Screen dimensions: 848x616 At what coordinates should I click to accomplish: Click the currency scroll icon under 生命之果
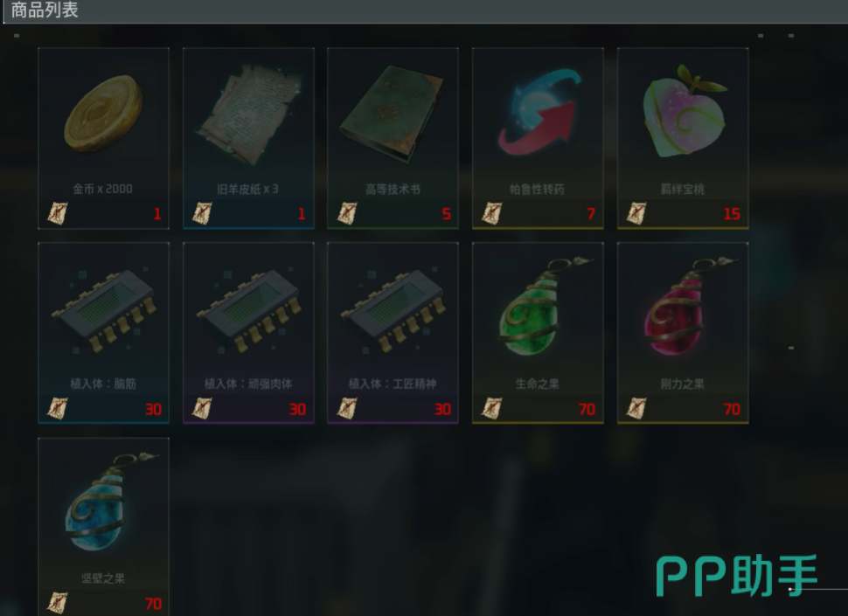click(492, 408)
